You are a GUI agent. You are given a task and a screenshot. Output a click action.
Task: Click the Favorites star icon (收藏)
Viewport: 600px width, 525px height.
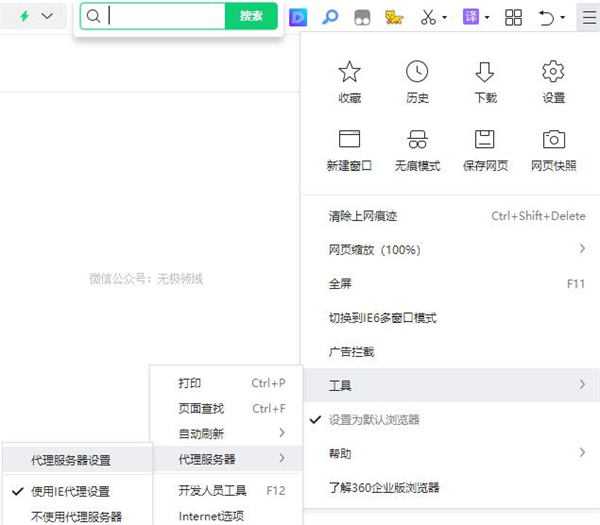(349, 72)
